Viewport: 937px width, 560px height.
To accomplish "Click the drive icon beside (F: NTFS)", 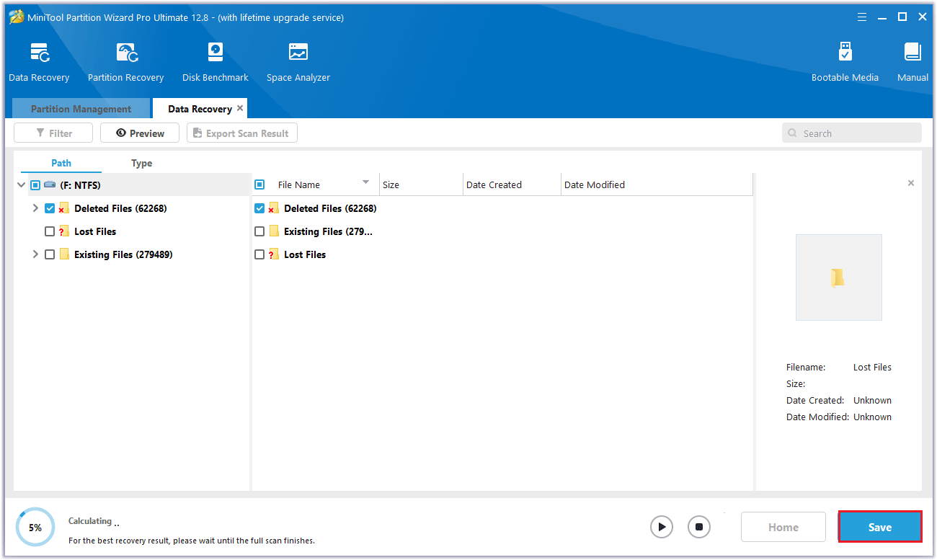I will coord(50,185).
